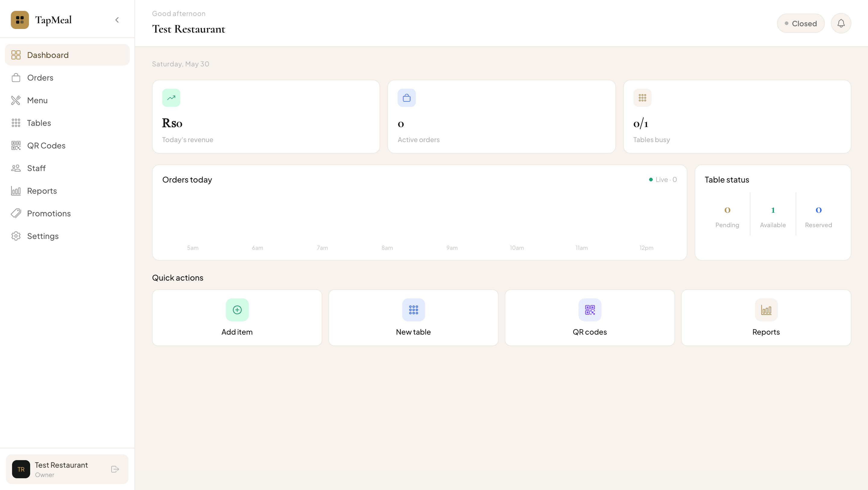Navigate to Tables

click(x=67, y=123)
